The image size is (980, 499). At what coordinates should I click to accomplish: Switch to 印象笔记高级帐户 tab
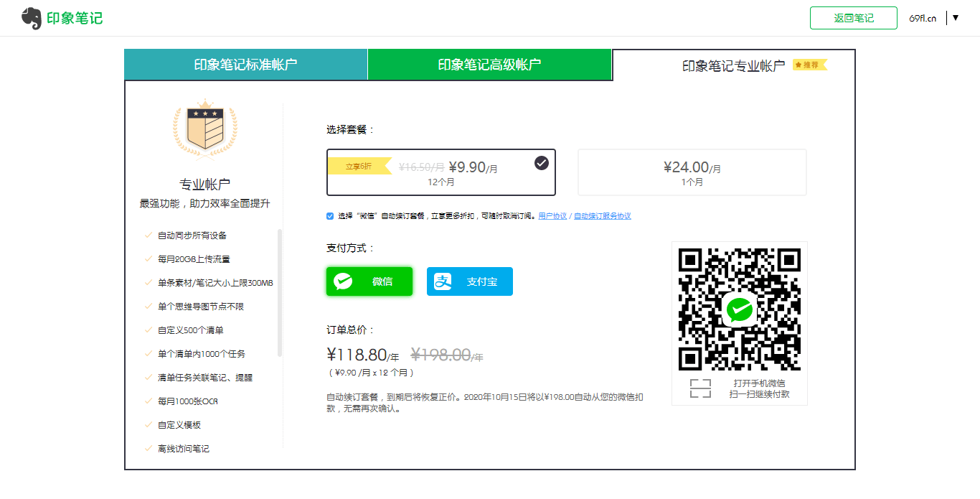tap(489, 65)
